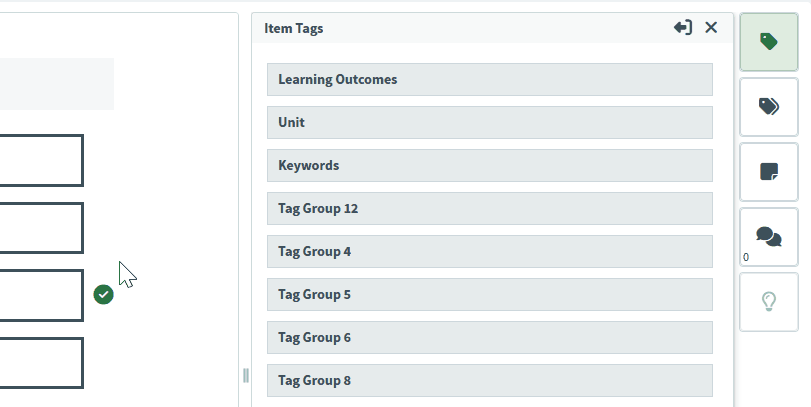Expand Tag Group 12

489,208
